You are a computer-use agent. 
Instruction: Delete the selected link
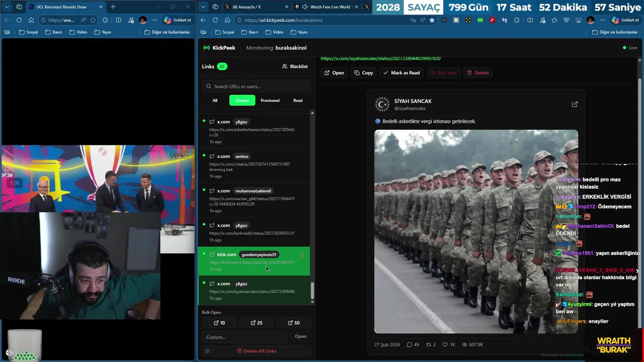477,73
